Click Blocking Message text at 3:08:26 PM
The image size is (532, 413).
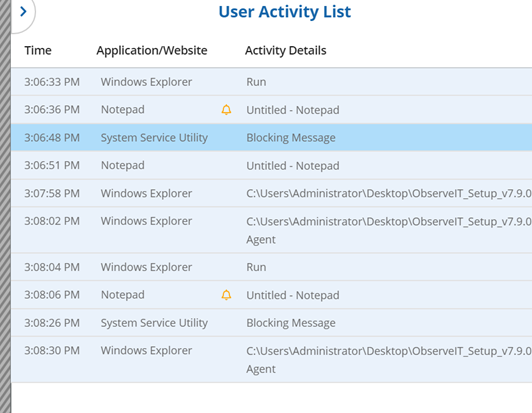point(291,323)
